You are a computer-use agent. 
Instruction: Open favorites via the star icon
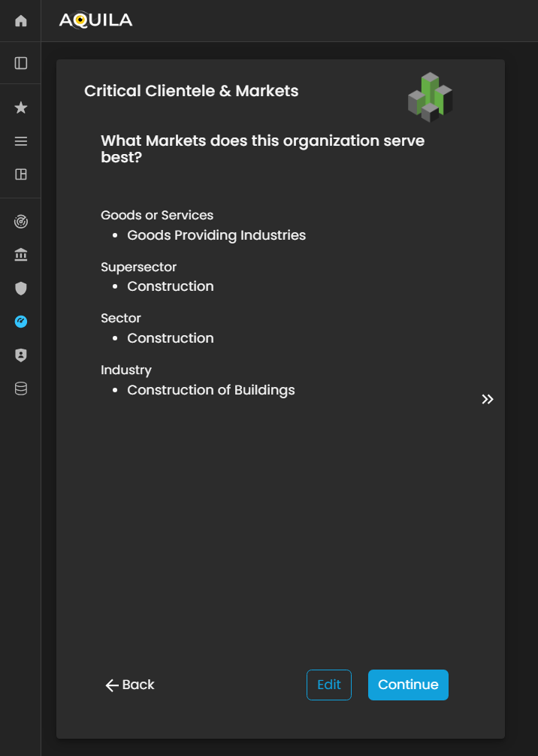[21, 108]
